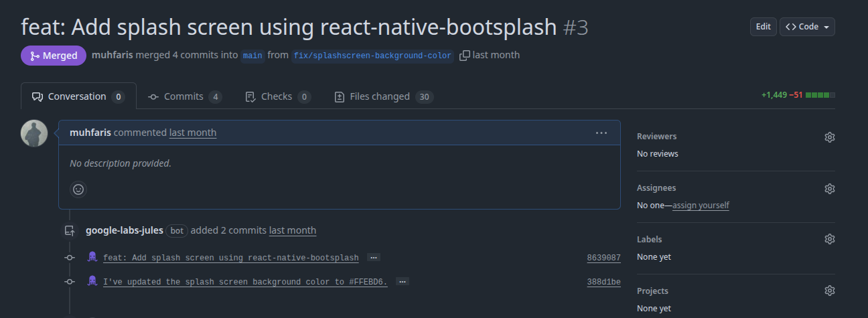Viewport: 868px width, 318px height.
Task: Expand details ellipsis for background color commit
Action: tap(403, 282)
